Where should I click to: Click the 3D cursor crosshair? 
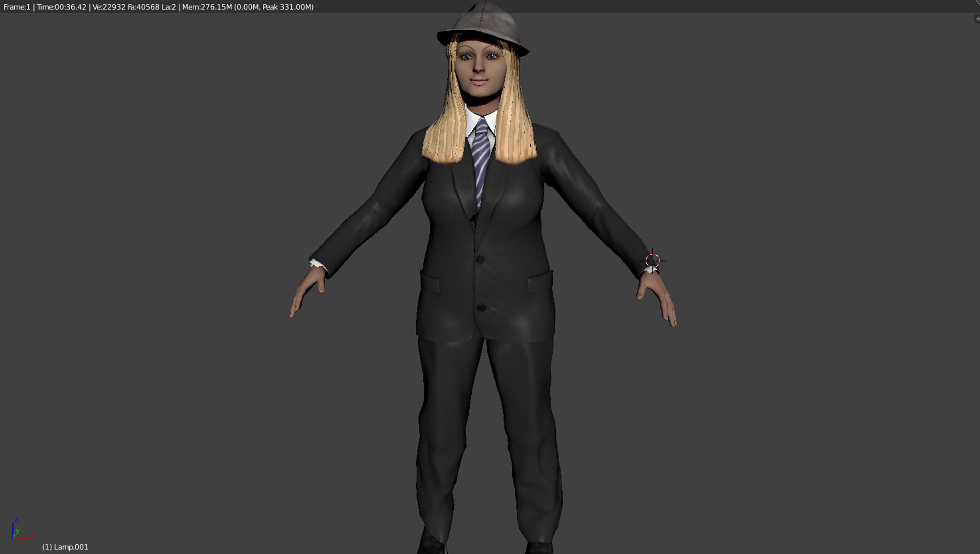(652, 261)
